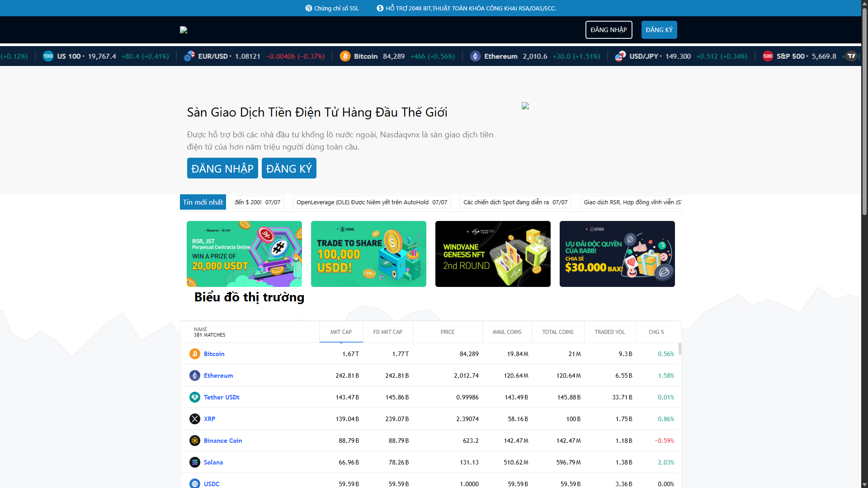Click the Tether USDt coin icon
The width and height of the screenshot is (868, 488).
[x=195, y=397]
